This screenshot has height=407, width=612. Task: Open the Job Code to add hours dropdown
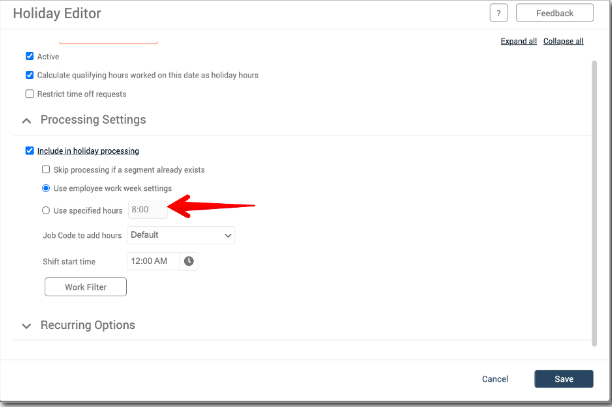[181, 235]
